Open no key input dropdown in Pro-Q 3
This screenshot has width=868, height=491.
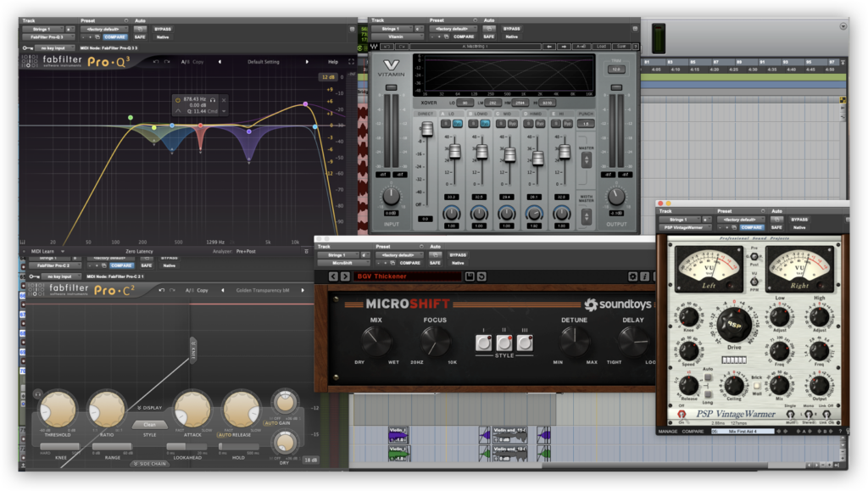click(55, 48)
